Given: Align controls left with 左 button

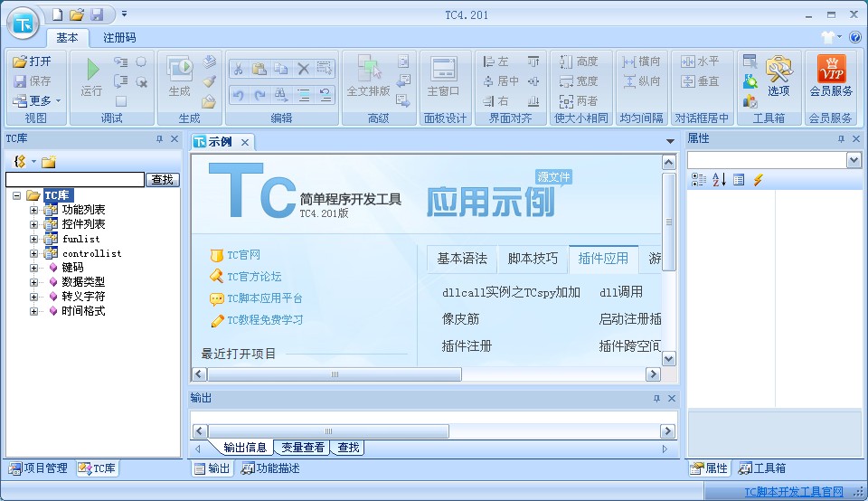Looking at the screenshot, I should (496, 61).
